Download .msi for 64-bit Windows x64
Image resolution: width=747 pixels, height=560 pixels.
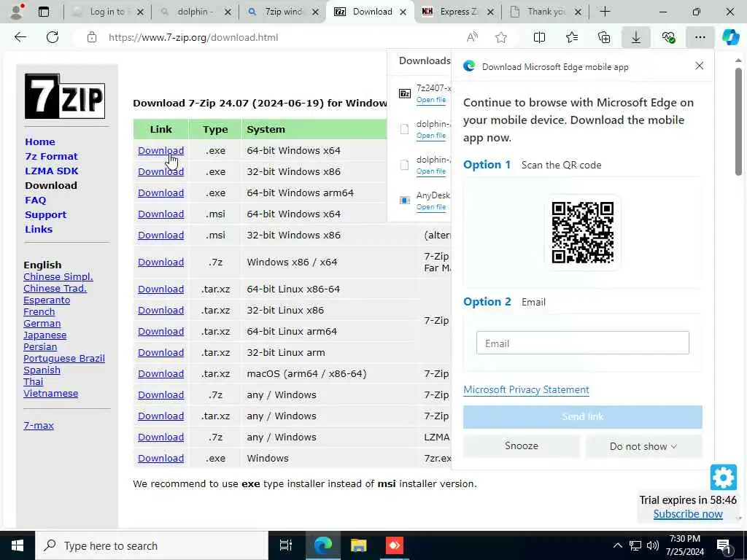[160, 214]
